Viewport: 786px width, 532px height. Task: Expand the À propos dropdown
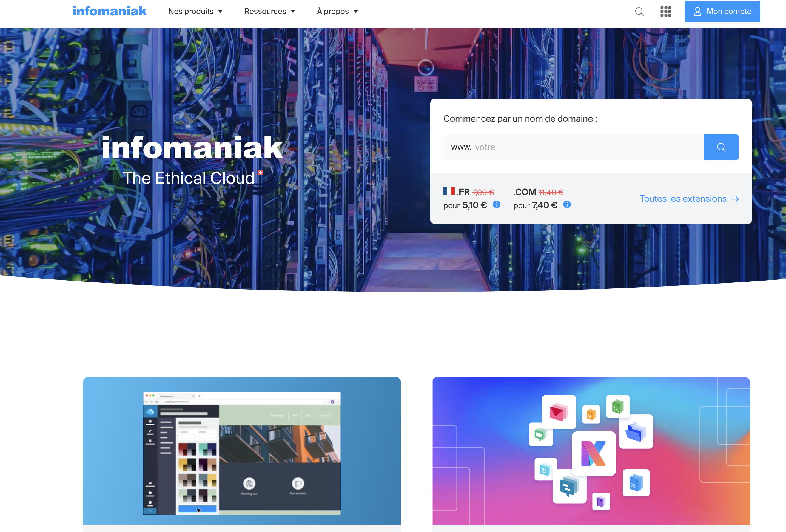tap(337, 12)
